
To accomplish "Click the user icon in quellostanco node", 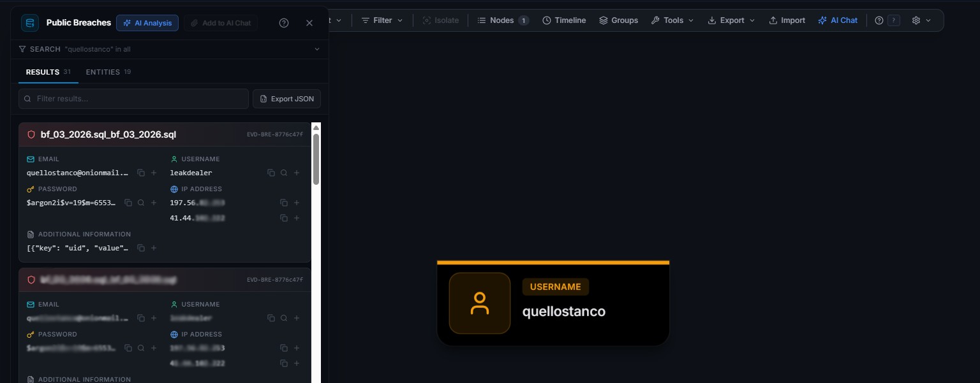I will [480, 303].
